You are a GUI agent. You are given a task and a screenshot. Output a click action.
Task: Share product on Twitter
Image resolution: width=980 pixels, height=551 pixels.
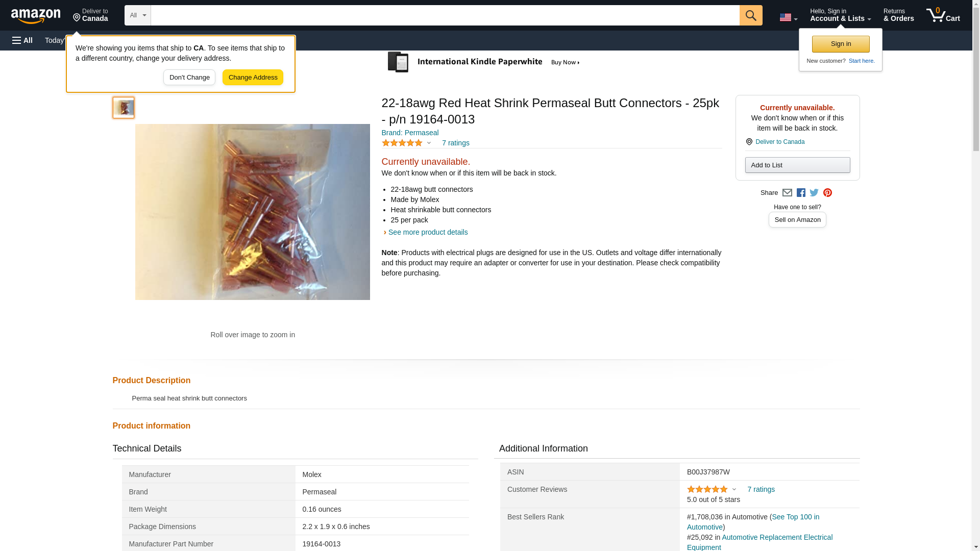click(x=814, y=193)
